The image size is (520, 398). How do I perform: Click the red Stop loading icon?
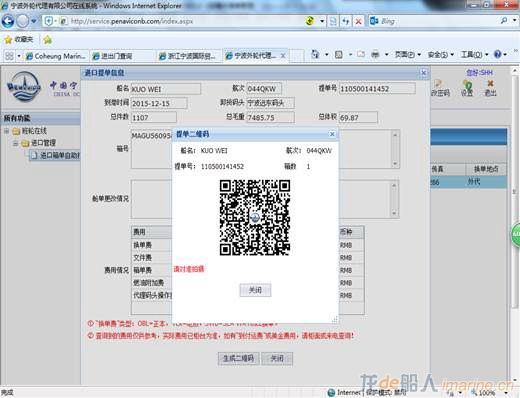pos(359,21)
